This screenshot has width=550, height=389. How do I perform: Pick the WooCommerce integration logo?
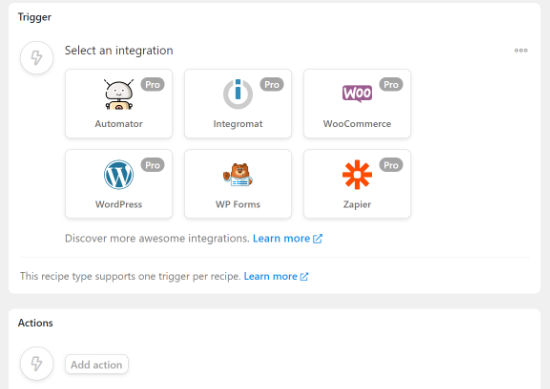pos(357,93)
